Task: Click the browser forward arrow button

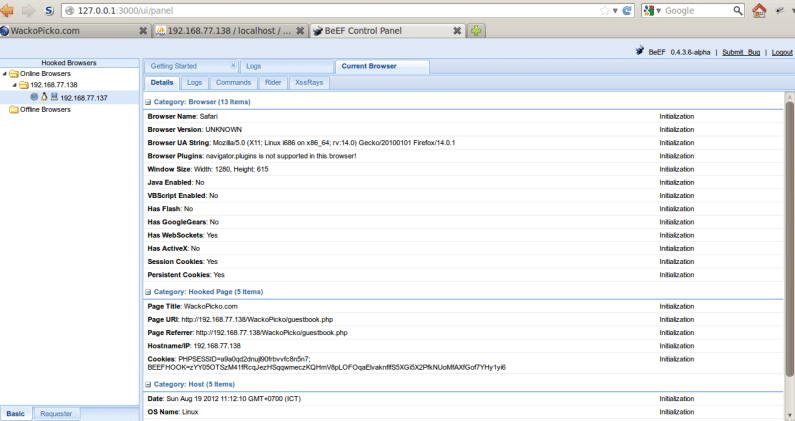Action: coord(29,10)
